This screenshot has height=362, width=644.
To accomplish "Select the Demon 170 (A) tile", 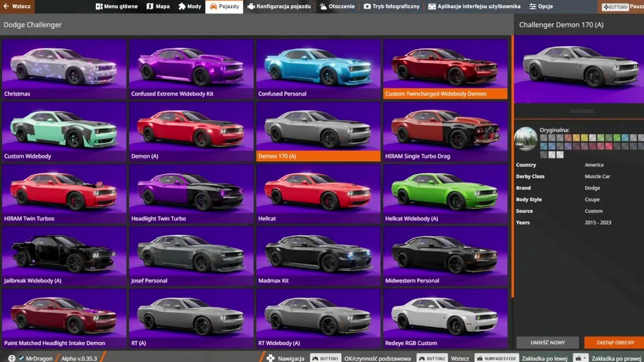I will (318, 131).
